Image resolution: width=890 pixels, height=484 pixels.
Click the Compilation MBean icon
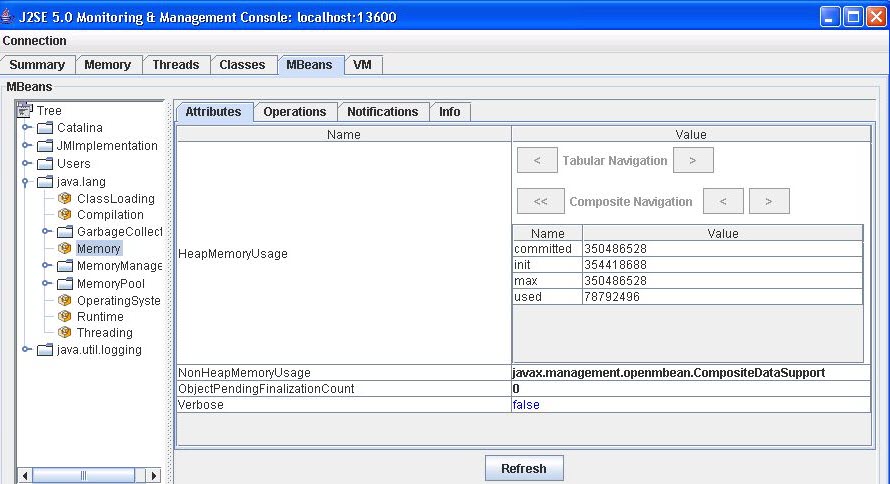(65, 214)
